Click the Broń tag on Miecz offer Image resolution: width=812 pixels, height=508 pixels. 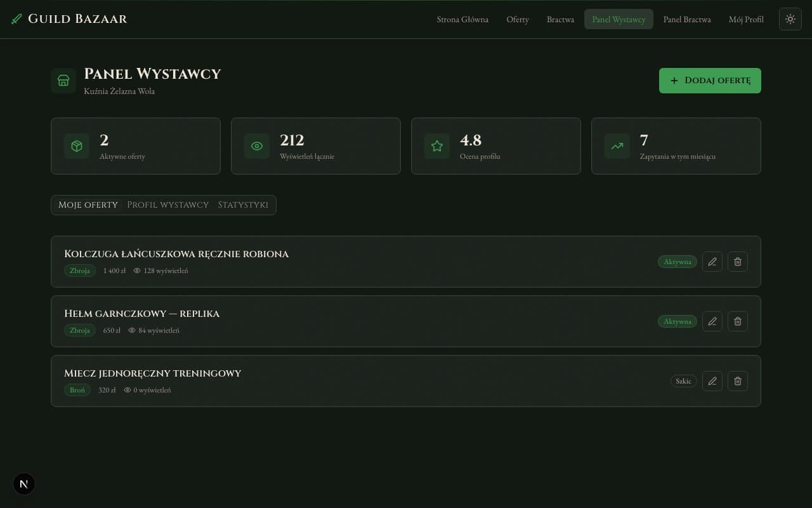click(77, 390)
